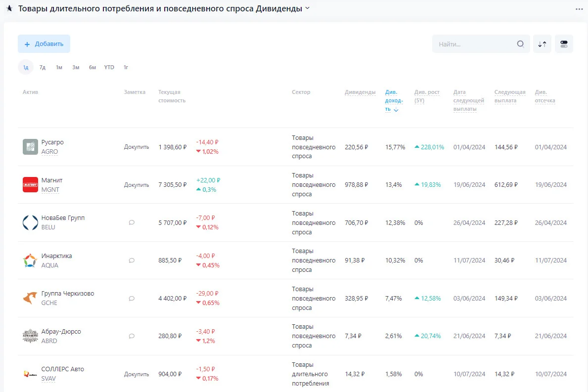Select the 3м period tab
The image size is (588, 392).
76,67
